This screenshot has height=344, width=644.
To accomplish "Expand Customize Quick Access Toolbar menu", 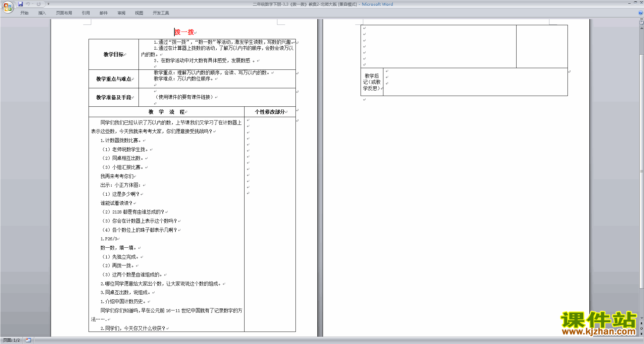I will click(x=49, y=4).
